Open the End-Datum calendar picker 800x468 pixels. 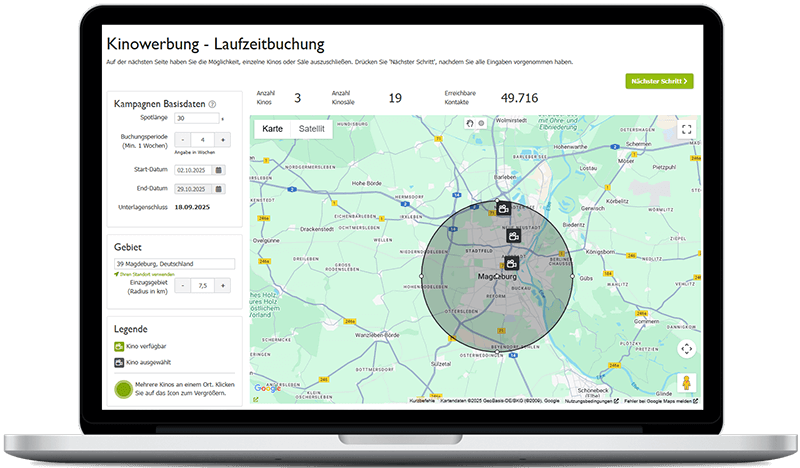[218, 189]
